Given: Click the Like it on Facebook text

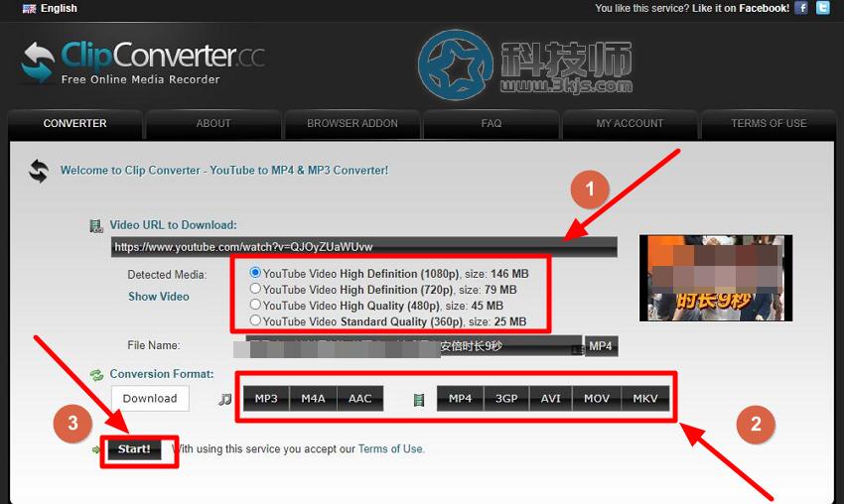Looking at the screenshot, I should click(741, 8).
